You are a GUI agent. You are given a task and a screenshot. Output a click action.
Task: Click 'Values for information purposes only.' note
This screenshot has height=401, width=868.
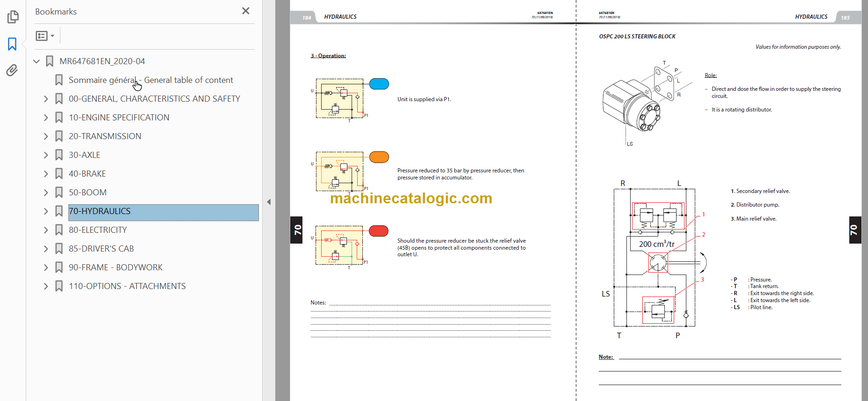(798, 47)
